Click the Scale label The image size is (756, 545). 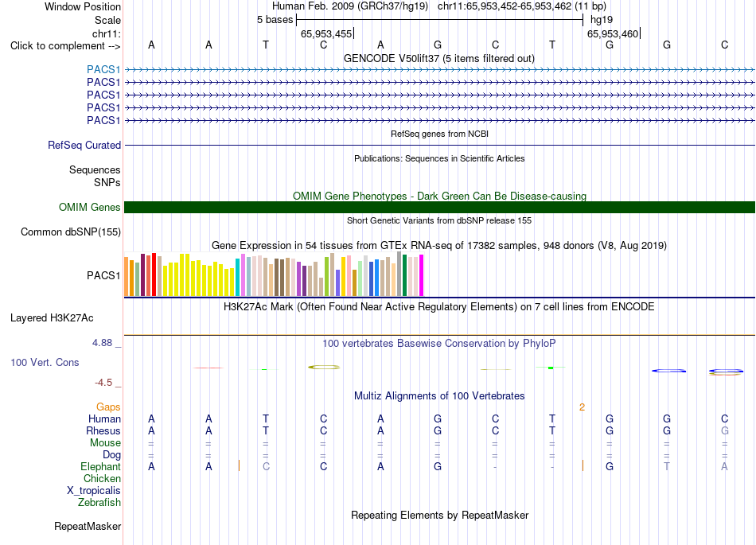tap(107, 20)
